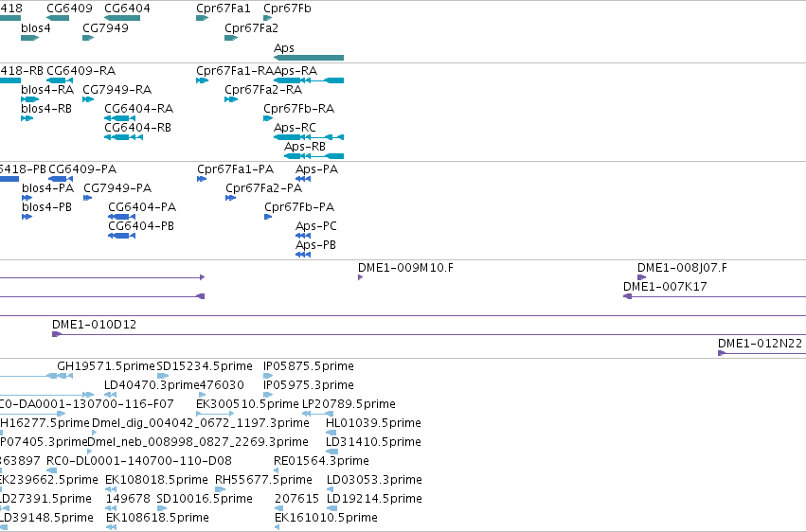Open the Cpr67Fa1 gene feature
This screenshot has height=532, width=806.
click(202, 18)
